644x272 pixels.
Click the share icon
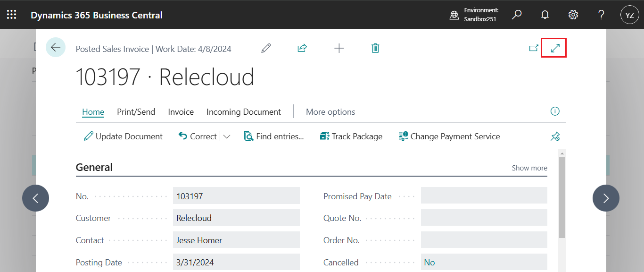[302, 48]
